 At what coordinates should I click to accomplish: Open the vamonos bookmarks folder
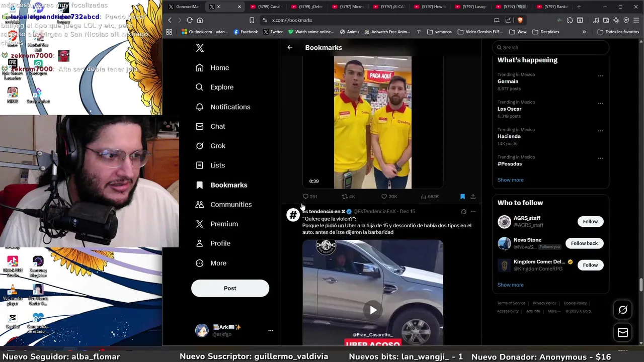click(439, 32)
